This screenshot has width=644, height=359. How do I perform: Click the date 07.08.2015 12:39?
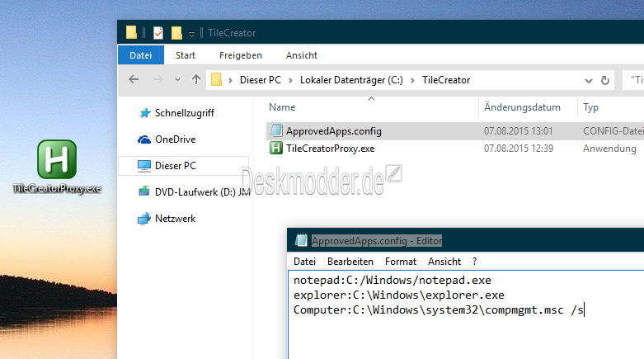tap(519, 148)
